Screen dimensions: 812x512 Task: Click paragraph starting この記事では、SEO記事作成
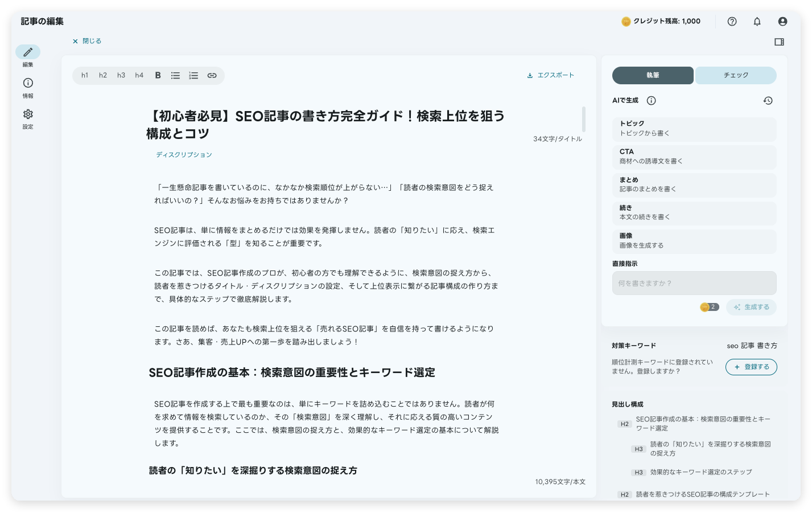[327, 286]
